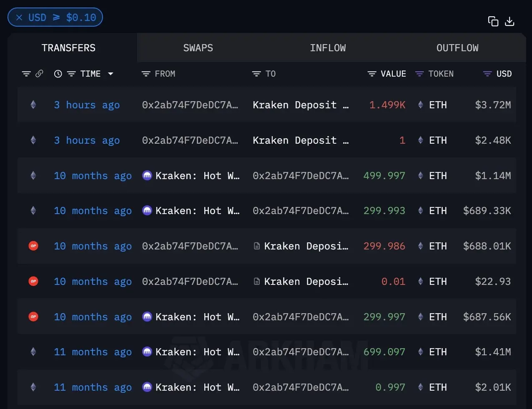Click the download export icon top right
532x409 pixels.
(510, 21)
